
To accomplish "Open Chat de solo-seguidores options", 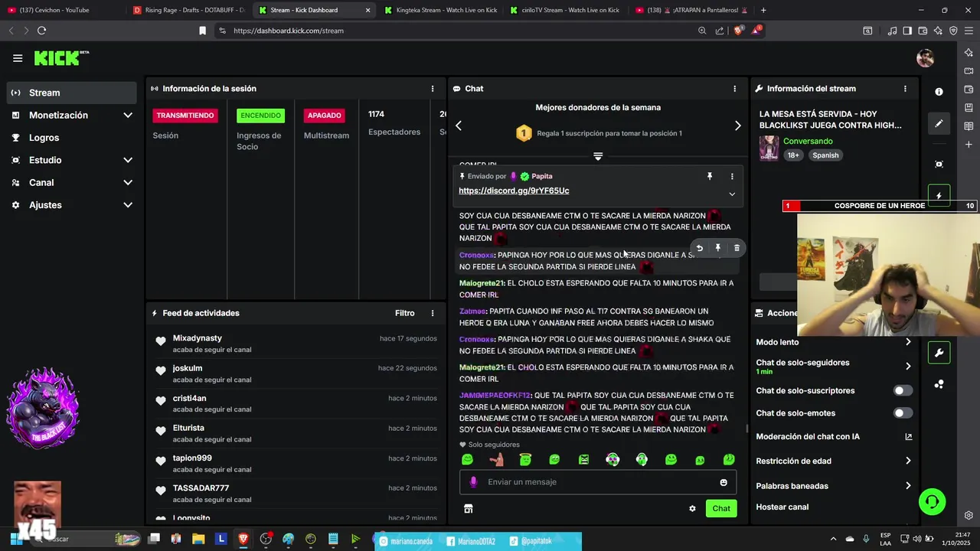I will 908,367.
